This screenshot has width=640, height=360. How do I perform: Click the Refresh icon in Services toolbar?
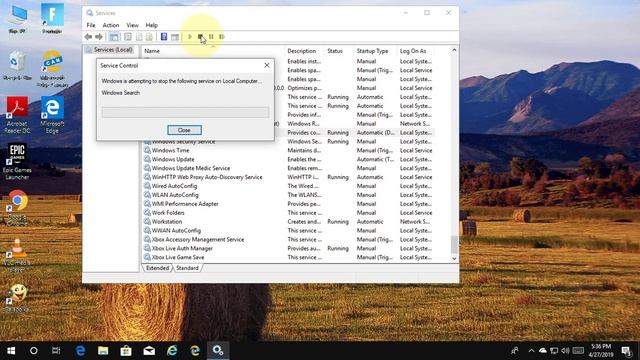[139, 37]
